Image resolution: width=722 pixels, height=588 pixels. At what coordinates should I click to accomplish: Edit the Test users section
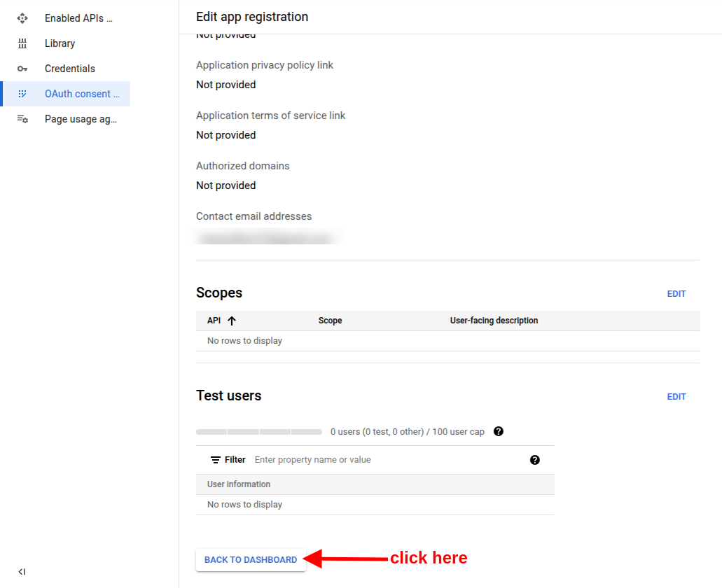[676, 397]
